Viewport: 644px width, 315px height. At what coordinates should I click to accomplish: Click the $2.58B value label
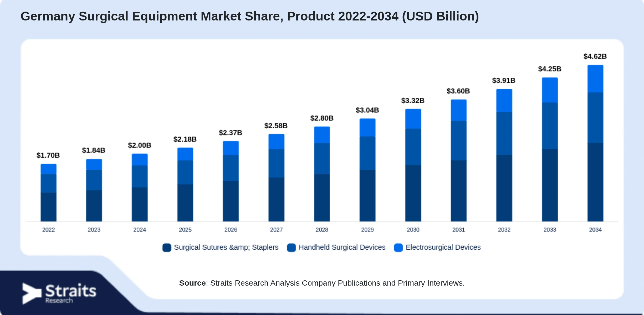(x=276, y=126)
